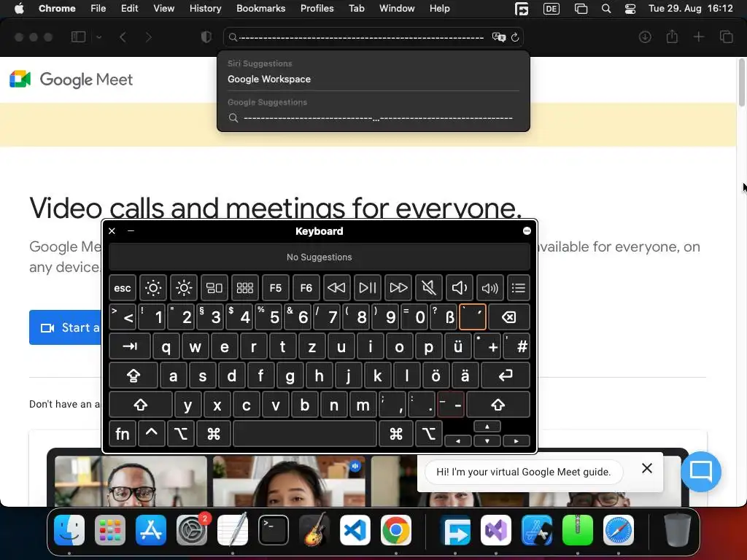This screenshot has width=747, height=560.
Task: Tap the right option key
Action: (x=429, y=434)
